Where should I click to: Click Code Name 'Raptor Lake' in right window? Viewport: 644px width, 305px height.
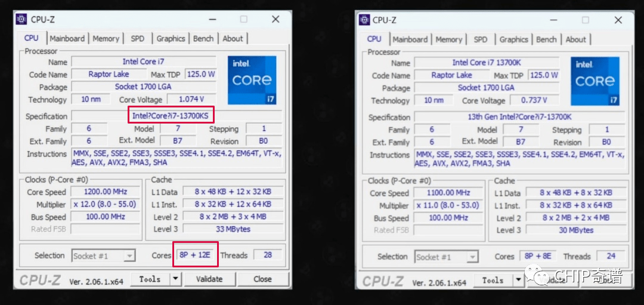tap(452, 75)
